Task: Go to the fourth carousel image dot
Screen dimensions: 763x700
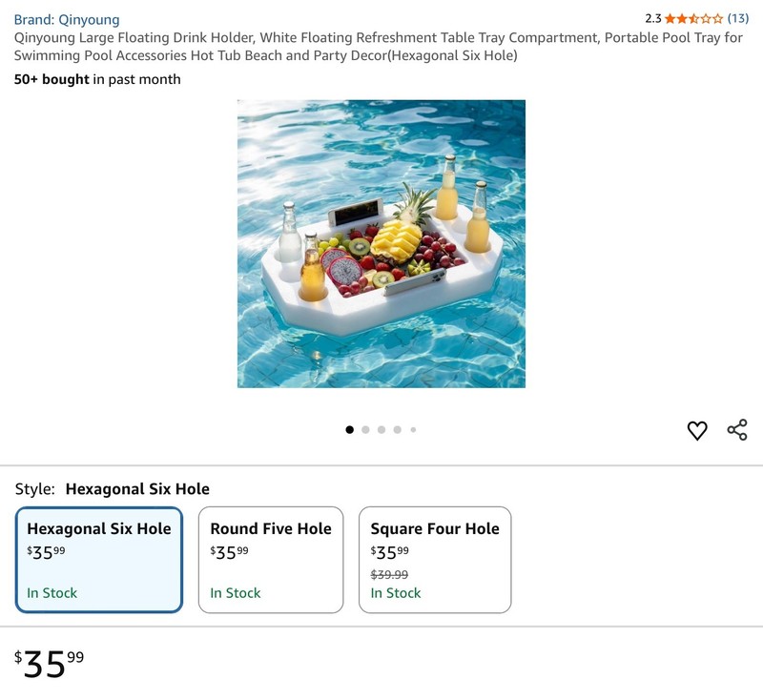Action: point(398,429)
